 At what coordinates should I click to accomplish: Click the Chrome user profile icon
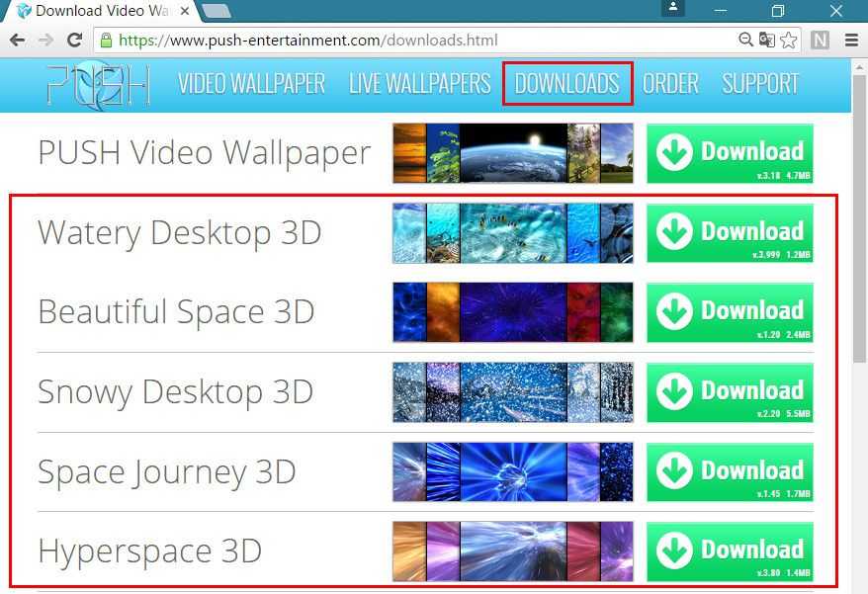(x=673, y=9)
